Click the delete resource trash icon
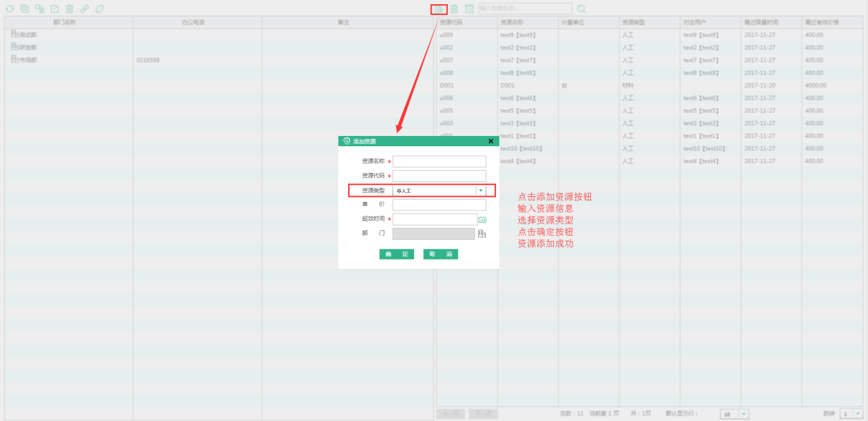 point(454,9)
